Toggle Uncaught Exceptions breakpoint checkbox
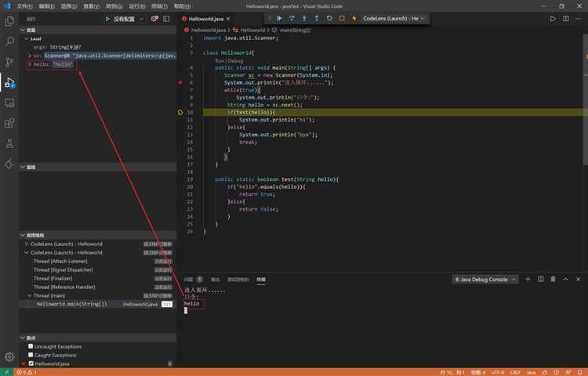Screen dimensions: 588x376 (31, 346)
